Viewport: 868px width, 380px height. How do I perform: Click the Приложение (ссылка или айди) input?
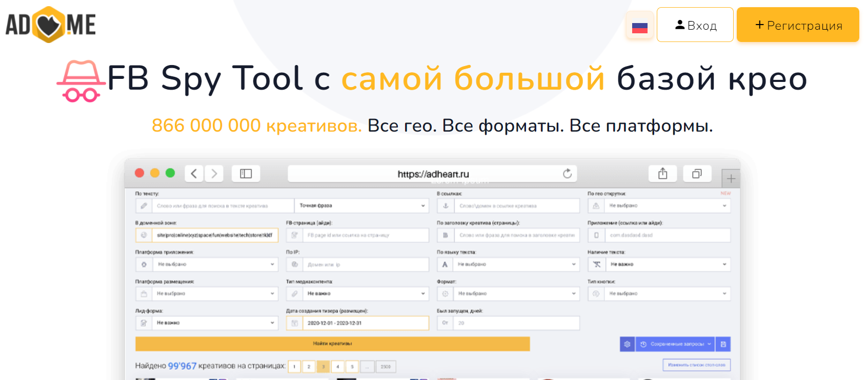668,235
